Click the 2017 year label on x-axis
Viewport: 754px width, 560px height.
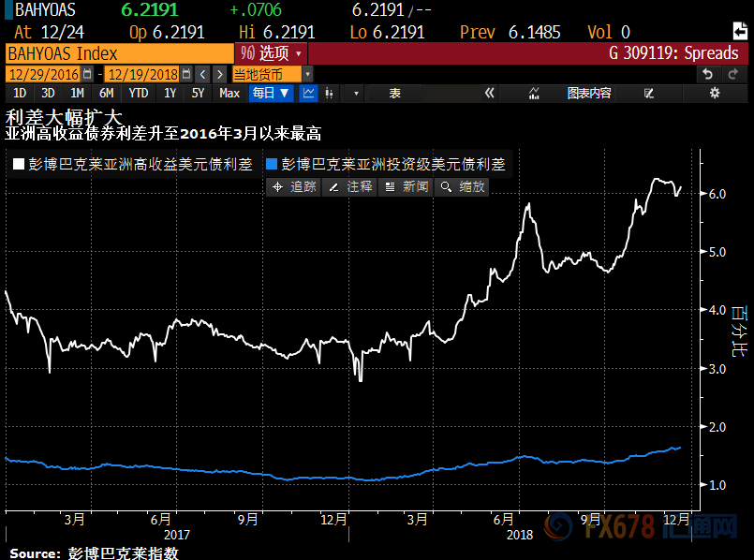click(177, 535)
